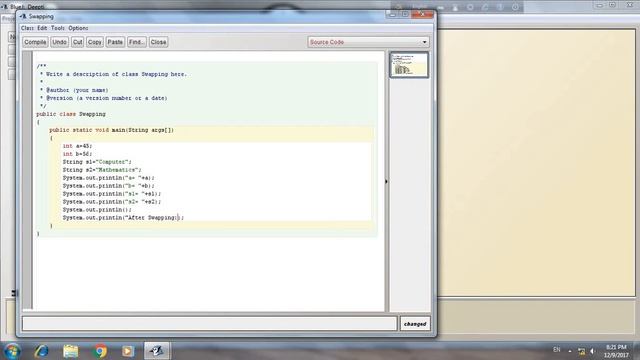This screenshot has height=360, width=640.
Task: Open the Class menu
Action: tap(27, 28)
